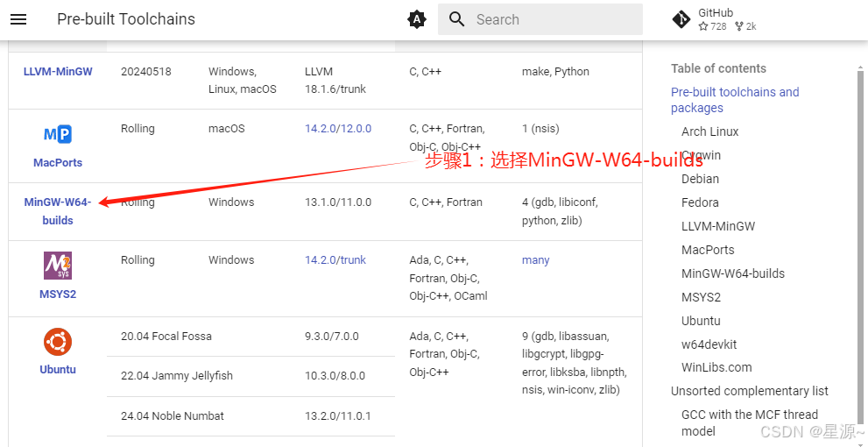Click the '13.1.0/11.0.0' version cell
Image resolution: width=868 pixels, height=447 pixels.
(x=338, y=202)
